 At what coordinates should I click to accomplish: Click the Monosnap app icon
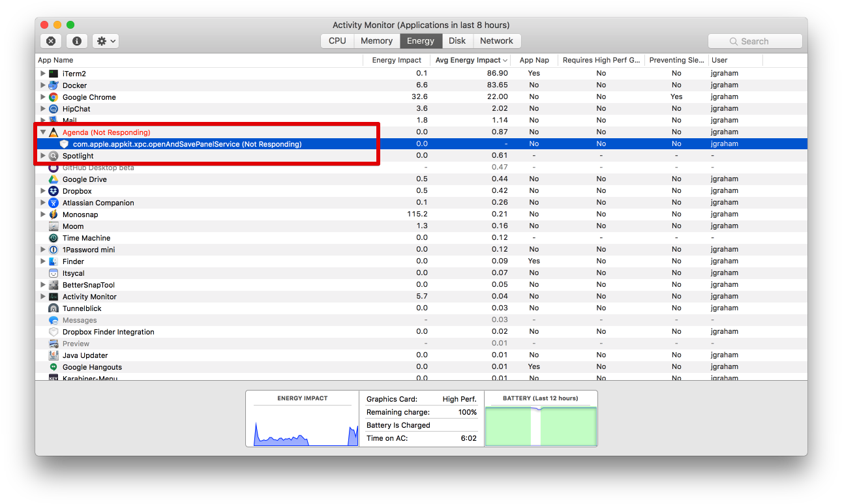(53, 215)
